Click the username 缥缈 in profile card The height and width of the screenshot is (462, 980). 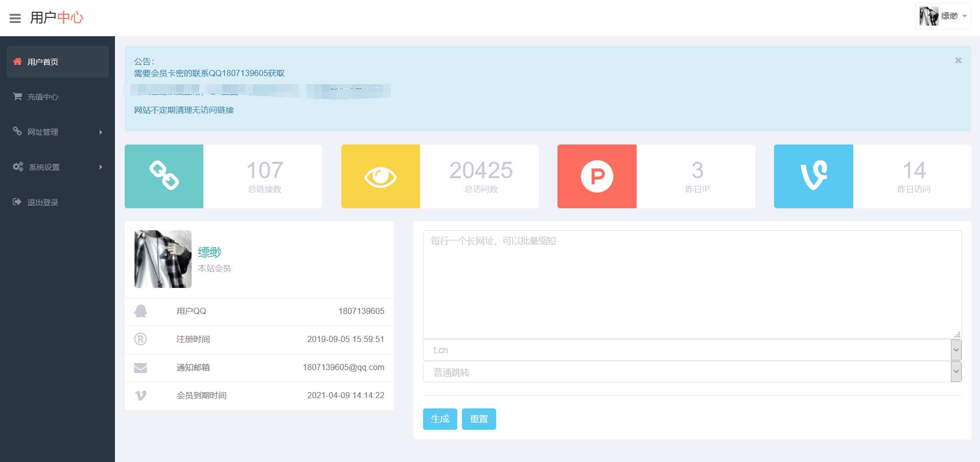coord(209,252)
